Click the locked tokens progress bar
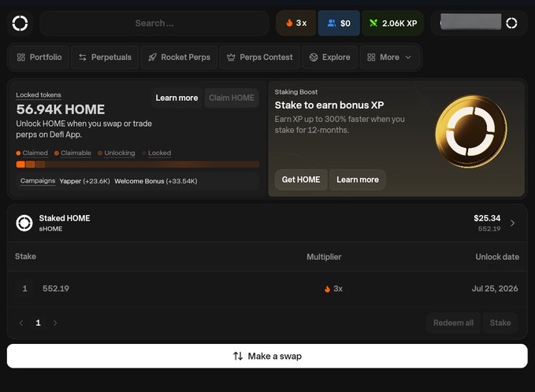 click(x=138, y=165)
